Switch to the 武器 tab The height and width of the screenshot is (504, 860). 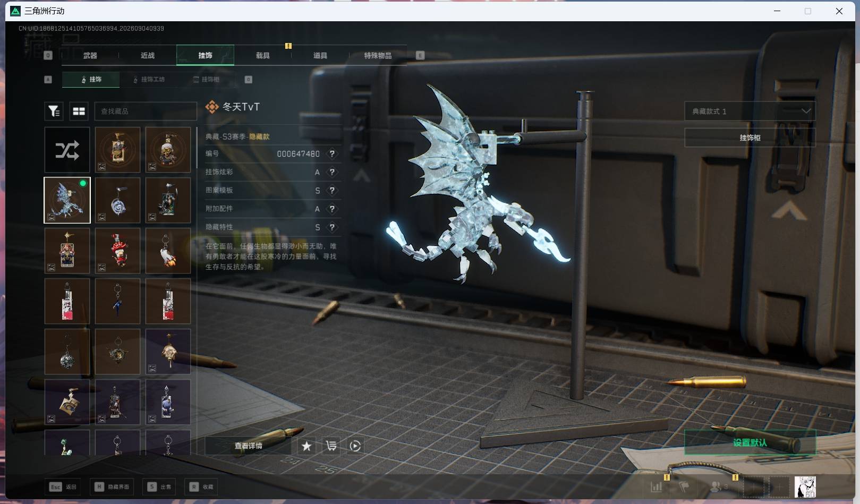[x=90, y=55]
